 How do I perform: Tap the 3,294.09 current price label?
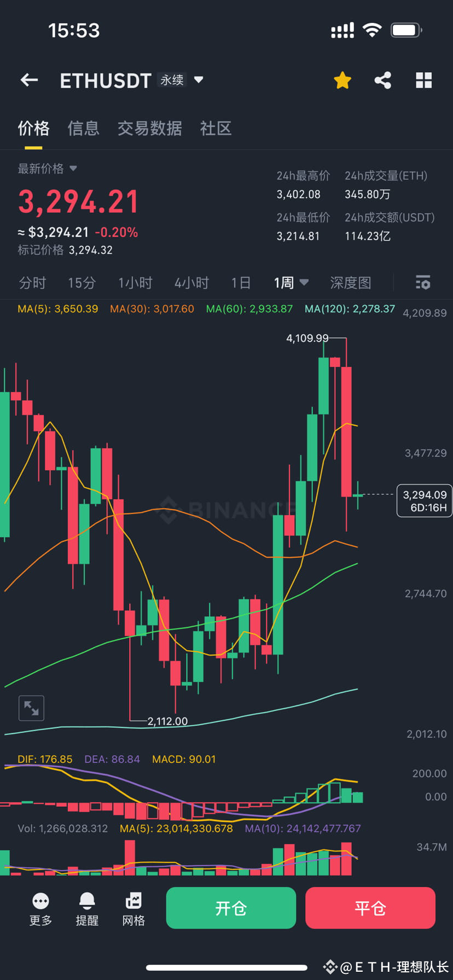[x=424, y=501]
